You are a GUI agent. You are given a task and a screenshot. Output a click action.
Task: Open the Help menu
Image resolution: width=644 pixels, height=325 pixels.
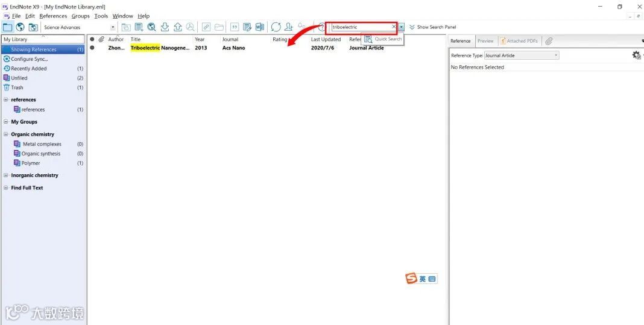144,16
